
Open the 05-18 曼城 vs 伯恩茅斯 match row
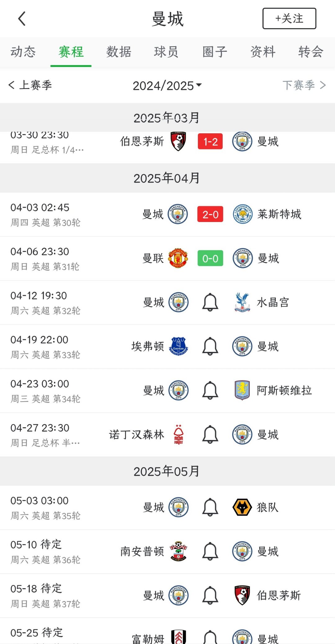click(x=167, y=595)
